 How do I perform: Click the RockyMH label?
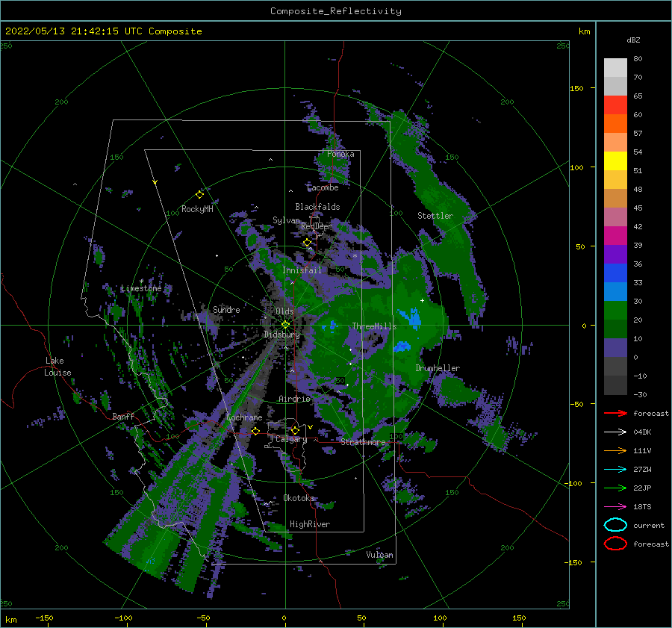coord(197,209)
